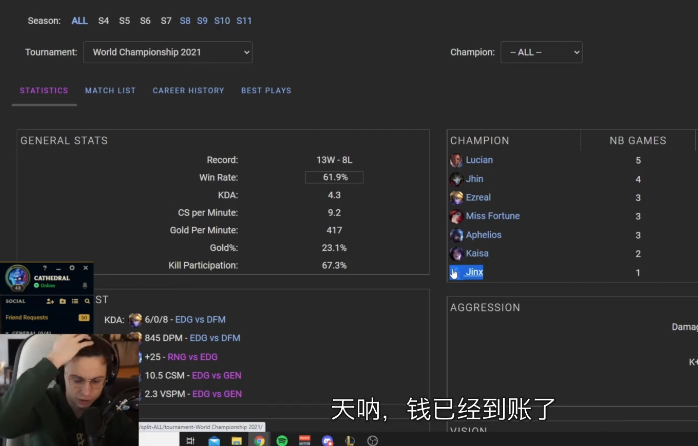Open Discord from taskbar
Viewport: 698px width, 446px height.
(328, 441)
